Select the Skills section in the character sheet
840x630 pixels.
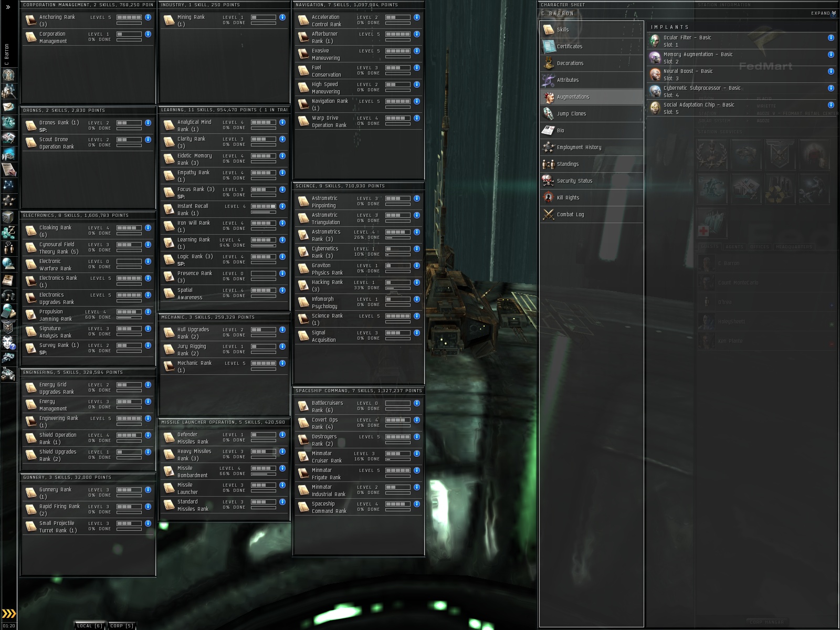[x=592, y=30]
